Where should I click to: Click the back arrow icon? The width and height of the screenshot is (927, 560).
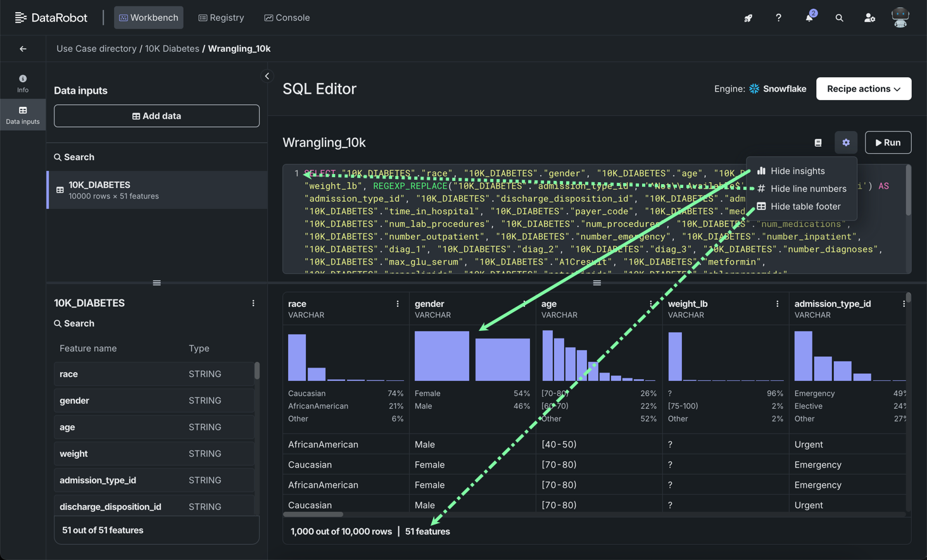point(23,49)
